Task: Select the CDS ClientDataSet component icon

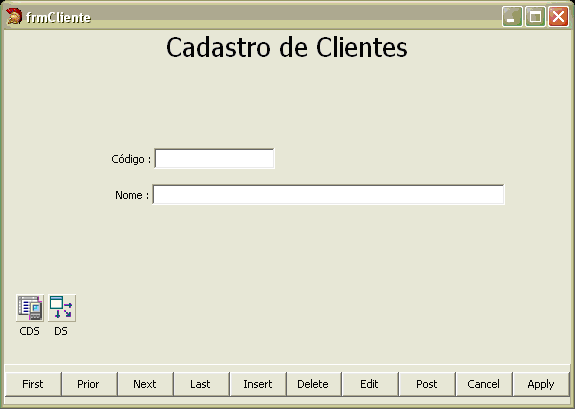Action: click(x=30, y=308)
